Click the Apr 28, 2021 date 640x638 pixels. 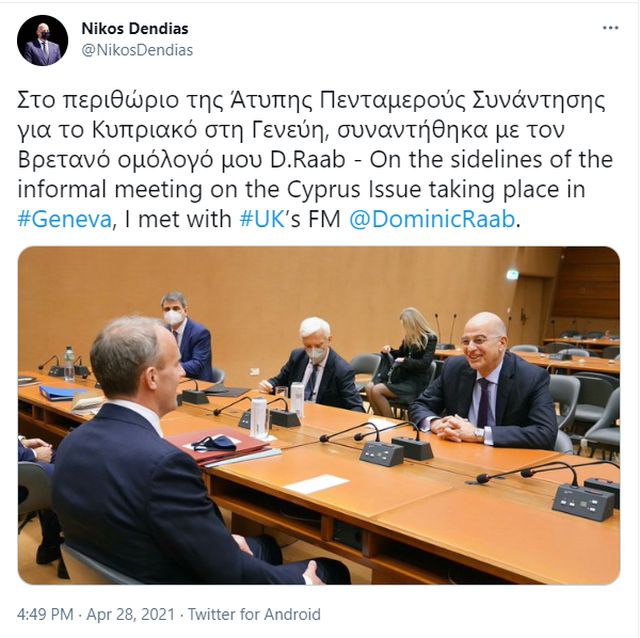(x=130, y=614)
